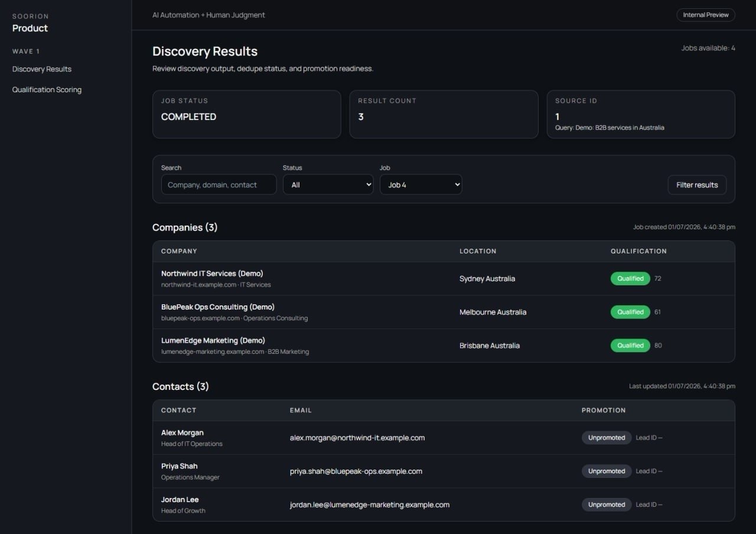Click the COMPANY column header

(x=179, y=251)
